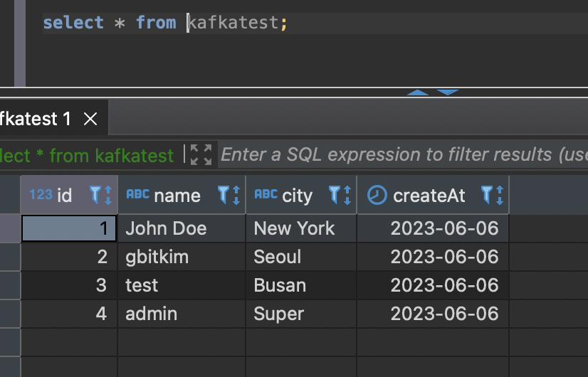The height and width of the screenshot is (377, 588).
Task: Select the kafkatest 1 results tab
Action: tap(36, 119)
